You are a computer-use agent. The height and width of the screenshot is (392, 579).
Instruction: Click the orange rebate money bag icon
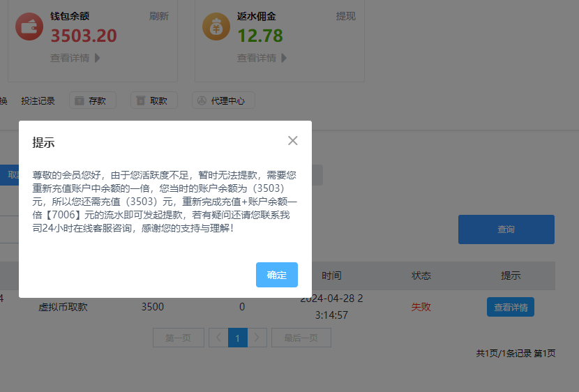[216, 27]
